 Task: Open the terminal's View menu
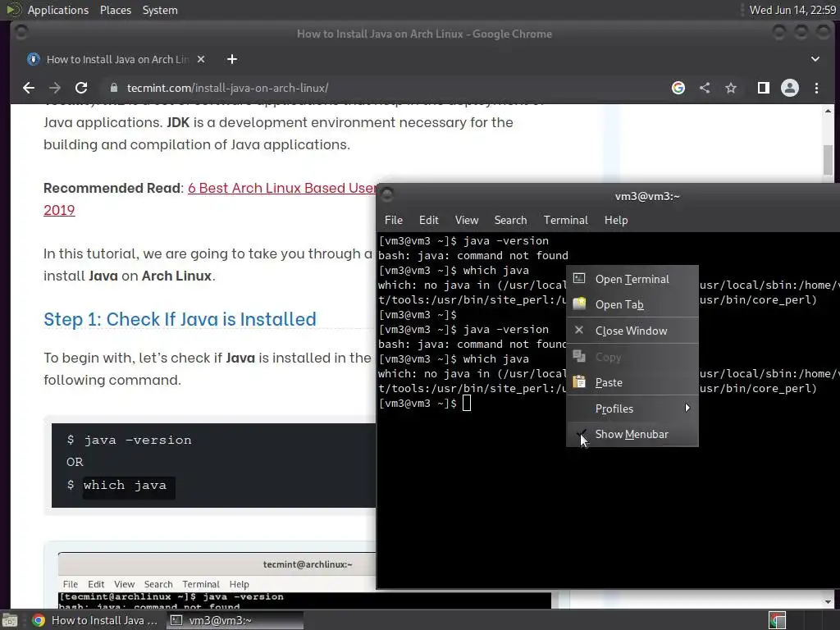pos(467,220)
